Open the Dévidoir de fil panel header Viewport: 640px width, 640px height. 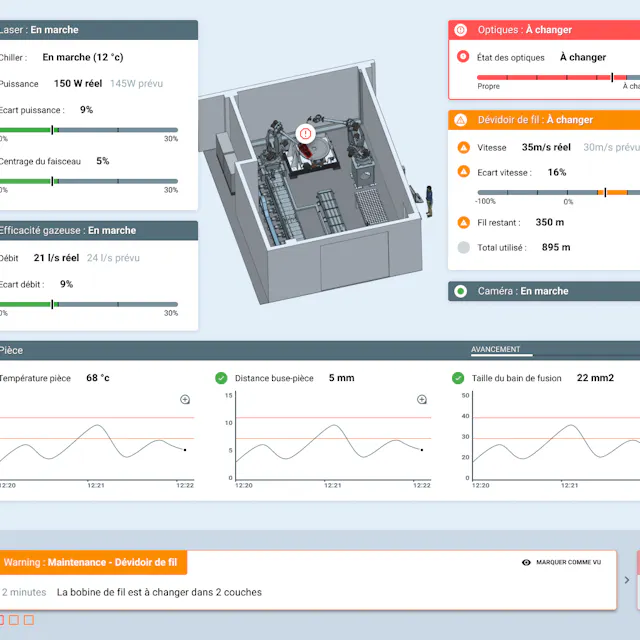(544, 120)
